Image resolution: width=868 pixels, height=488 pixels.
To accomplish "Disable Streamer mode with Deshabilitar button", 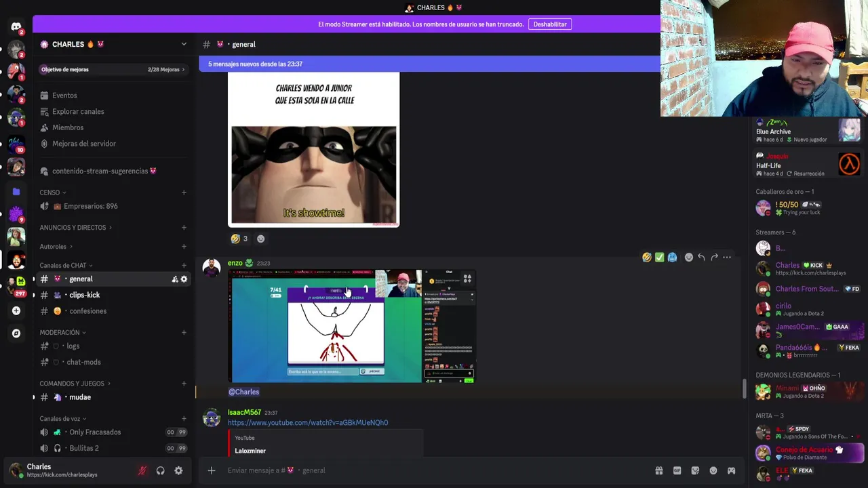I will point(550,24).
